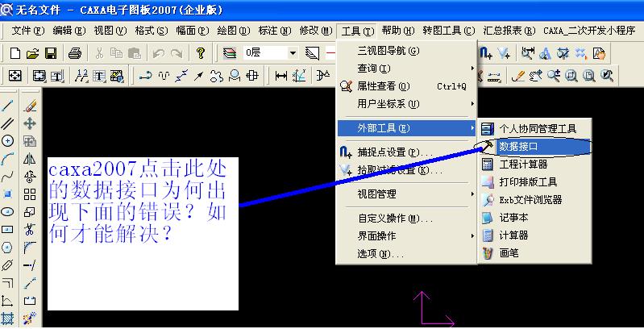
Task: Expand the 界面操作 submenu
Action: 406,236
